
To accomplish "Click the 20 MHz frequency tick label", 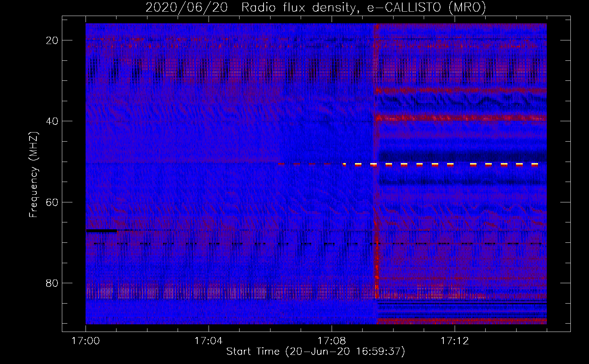I will click(x=52, y=40).
